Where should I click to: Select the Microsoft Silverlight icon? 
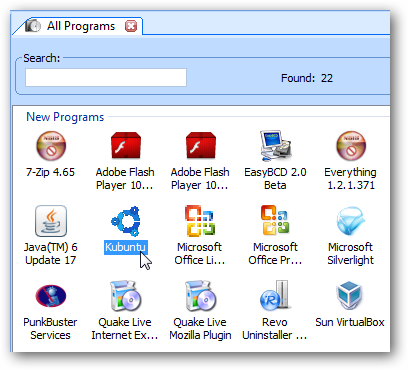click(x=351, y=221)
